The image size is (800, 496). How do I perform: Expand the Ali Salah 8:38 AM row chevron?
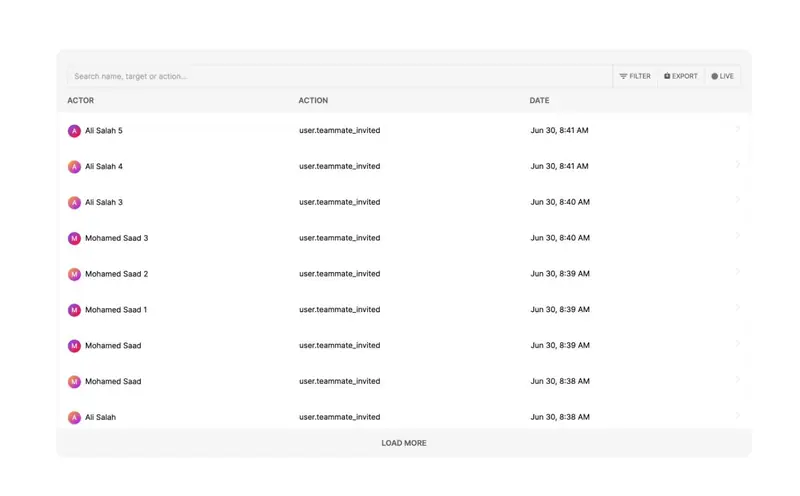(738, 415)
